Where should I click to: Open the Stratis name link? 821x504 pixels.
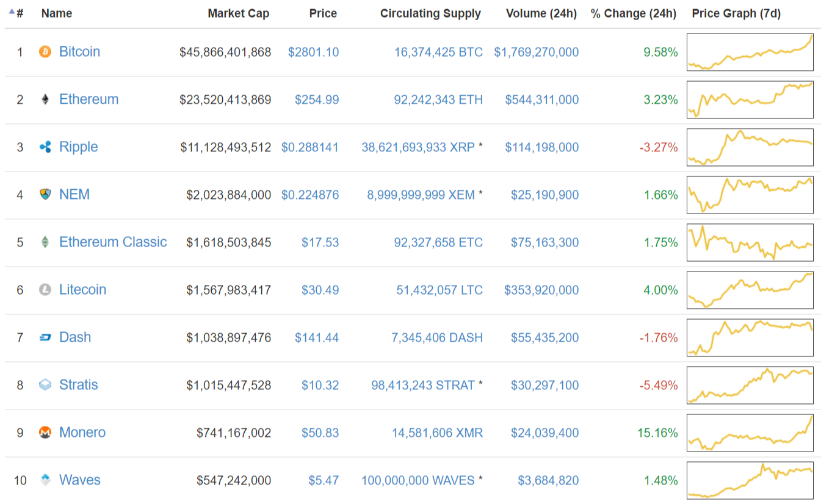click(x=78, y=385)
